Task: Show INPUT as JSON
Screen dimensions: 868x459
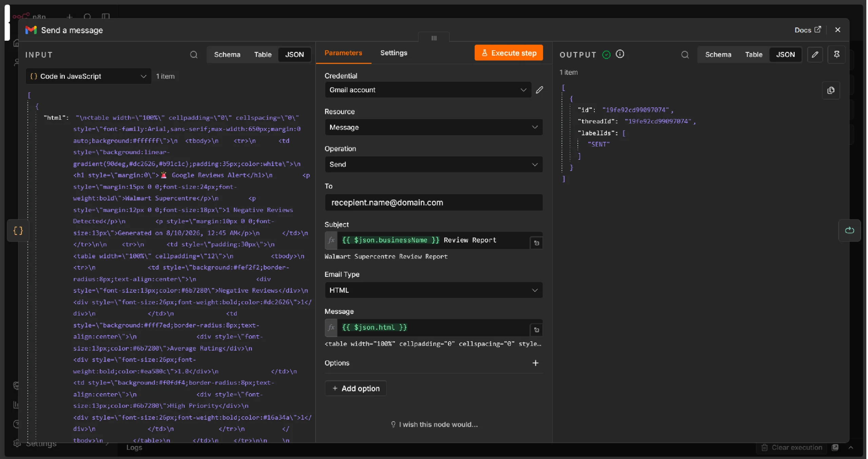Action: 294,55
